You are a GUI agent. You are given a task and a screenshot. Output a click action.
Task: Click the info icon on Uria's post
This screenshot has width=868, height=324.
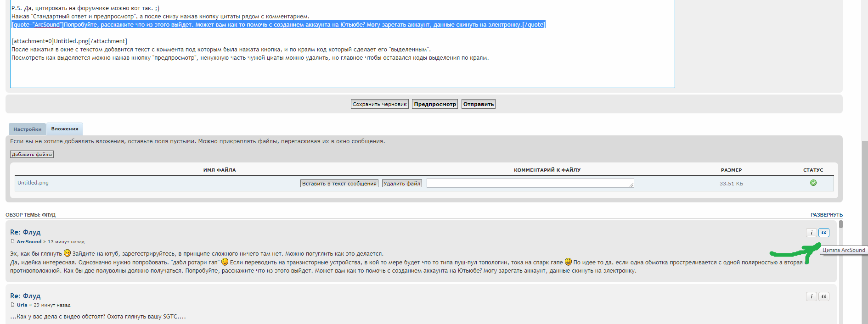[x=812, y=296]
